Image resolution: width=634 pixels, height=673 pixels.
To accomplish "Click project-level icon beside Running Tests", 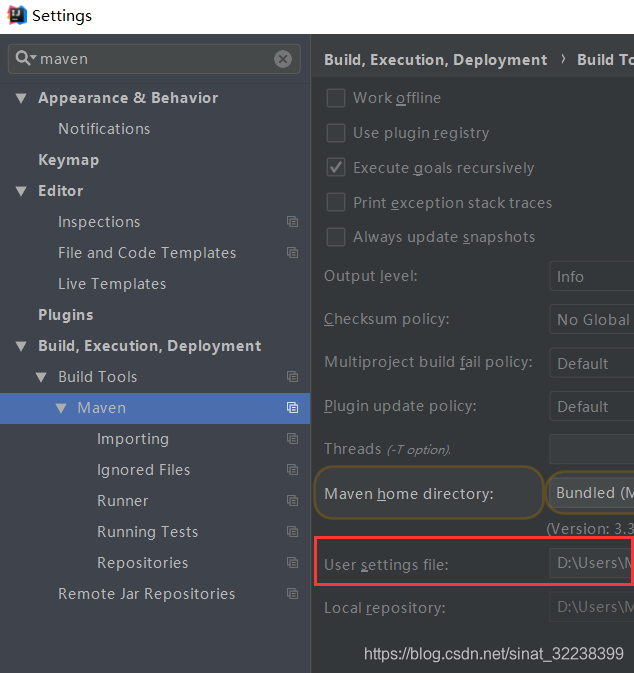I will [292, 531].
